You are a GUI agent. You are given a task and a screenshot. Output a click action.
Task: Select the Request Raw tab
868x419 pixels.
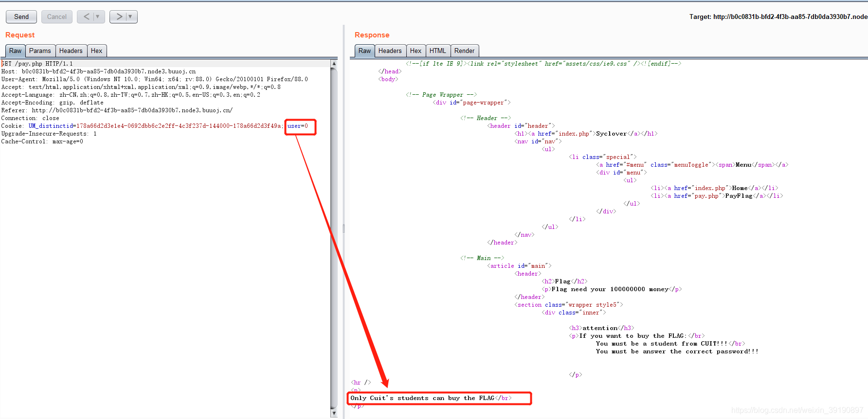pyautogui.click(x=15, y=51)
